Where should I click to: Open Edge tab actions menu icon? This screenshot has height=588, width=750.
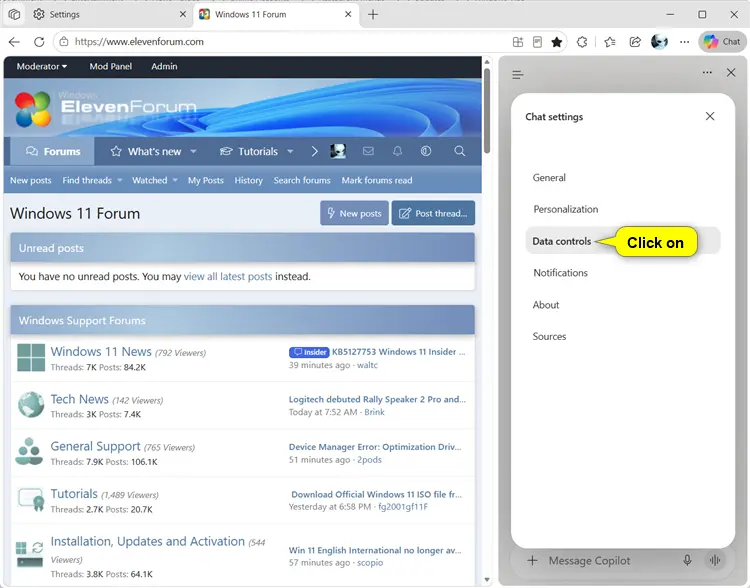tap(14, 14)
